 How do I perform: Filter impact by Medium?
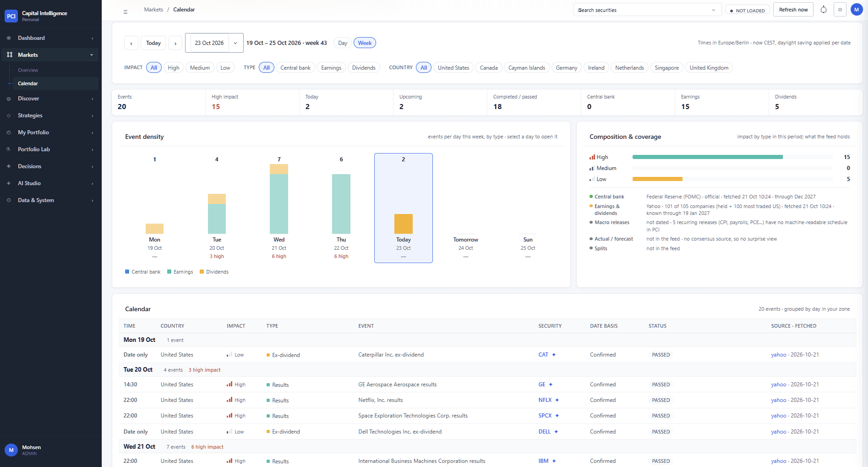[x=200, y=68]
